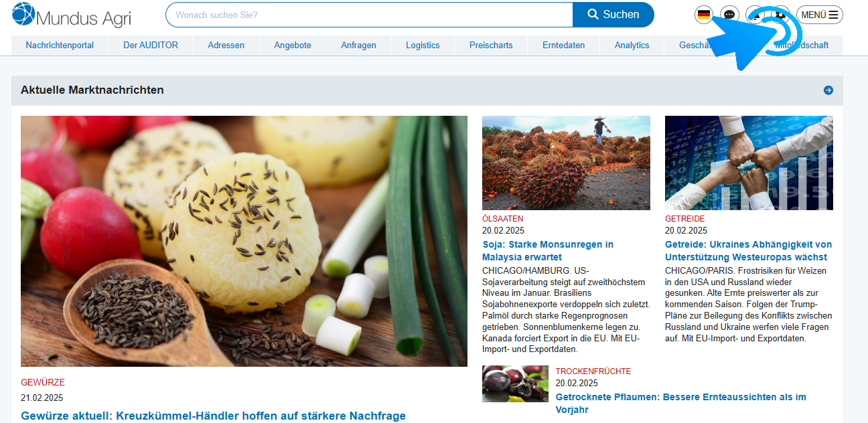The image size is (868, 423).
Task: Open the large caraway spice article image
Action: click(244, 241)
